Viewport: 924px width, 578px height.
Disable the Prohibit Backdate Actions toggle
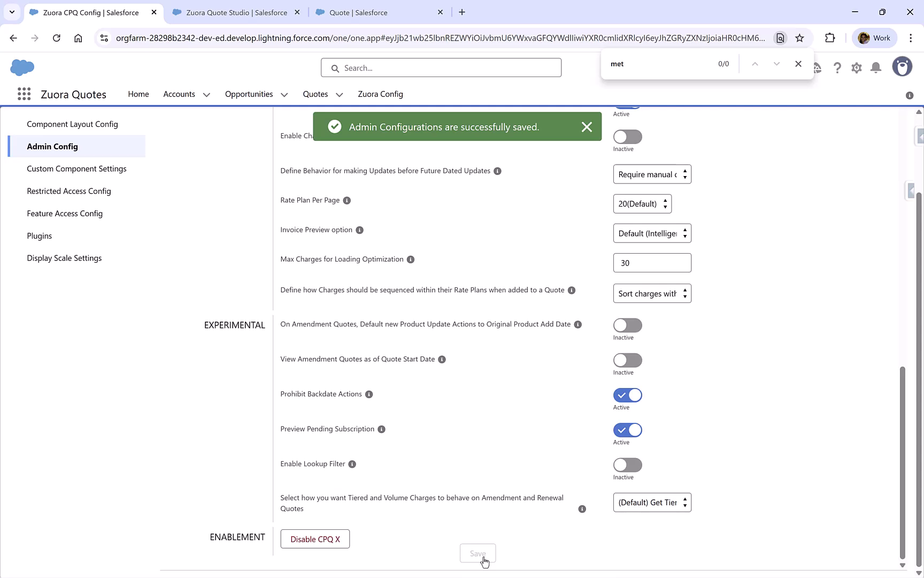click(627, 395)
